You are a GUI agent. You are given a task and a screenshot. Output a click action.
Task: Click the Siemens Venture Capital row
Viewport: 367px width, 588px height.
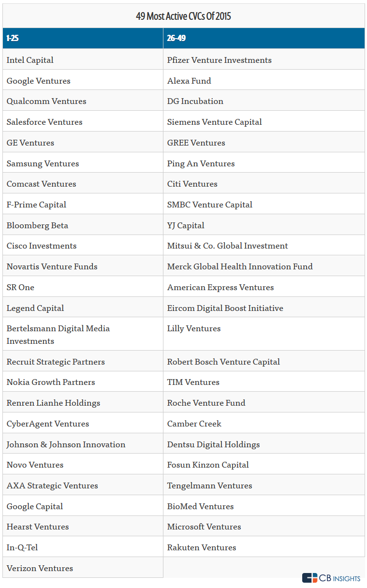(214, 122)
